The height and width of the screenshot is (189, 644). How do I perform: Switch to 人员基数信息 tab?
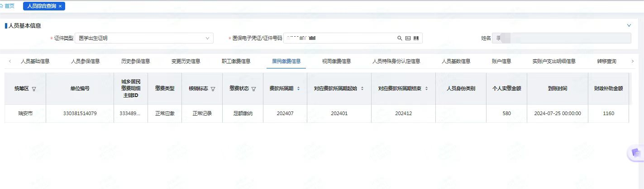456,61
